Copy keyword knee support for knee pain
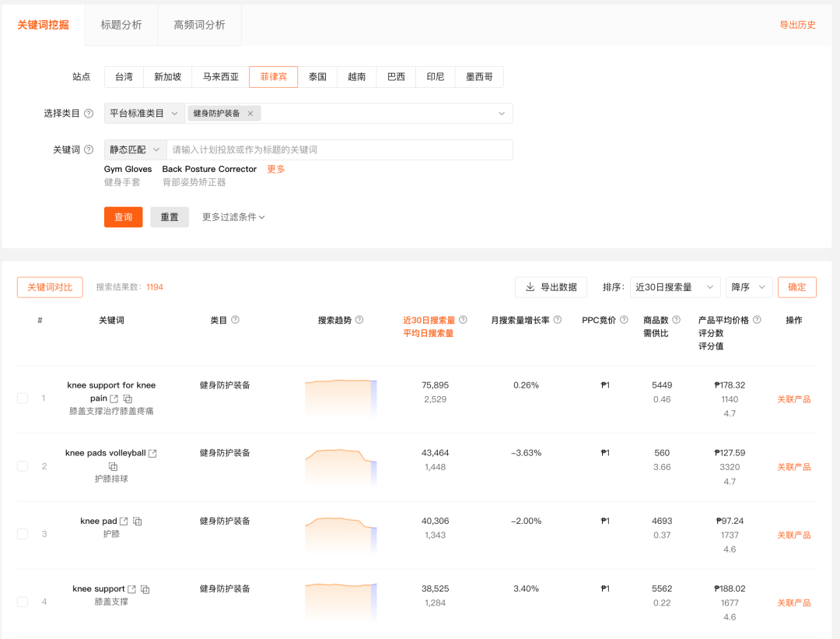Image resolution: width=840 pixels, height=639 pixels. pyautogui.click(x=128, y=398)
